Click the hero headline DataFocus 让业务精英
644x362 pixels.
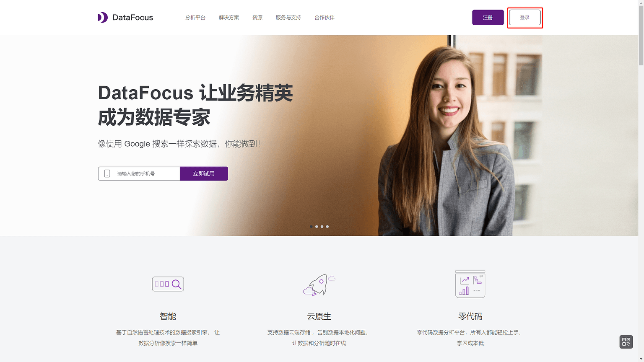click(x=195, y=93)
